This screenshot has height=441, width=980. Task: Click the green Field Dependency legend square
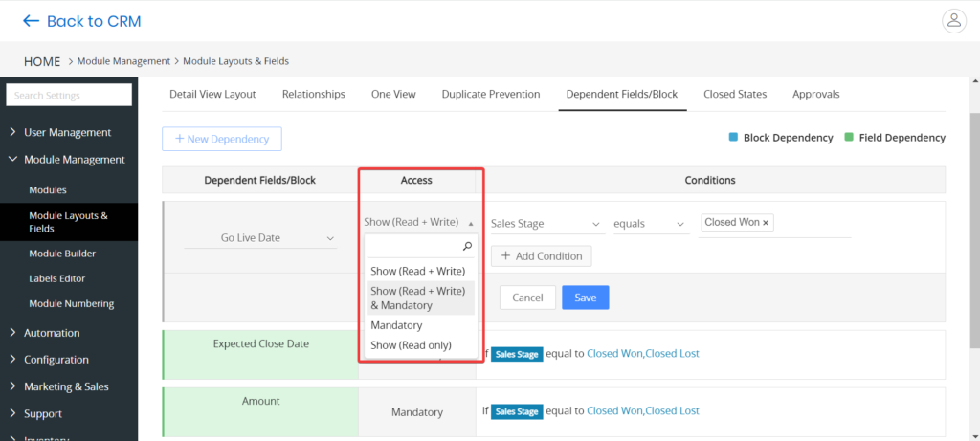[849, 137]
